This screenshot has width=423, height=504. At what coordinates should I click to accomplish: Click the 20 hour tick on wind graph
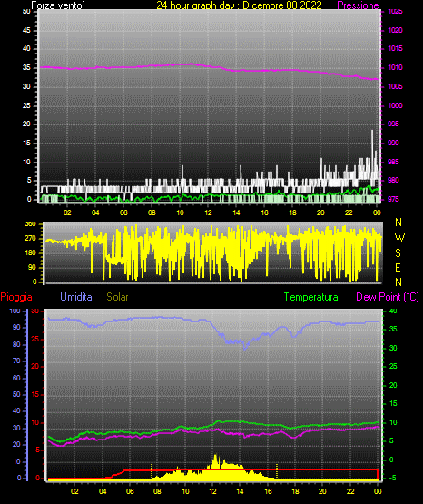click(x=320, y=212)
